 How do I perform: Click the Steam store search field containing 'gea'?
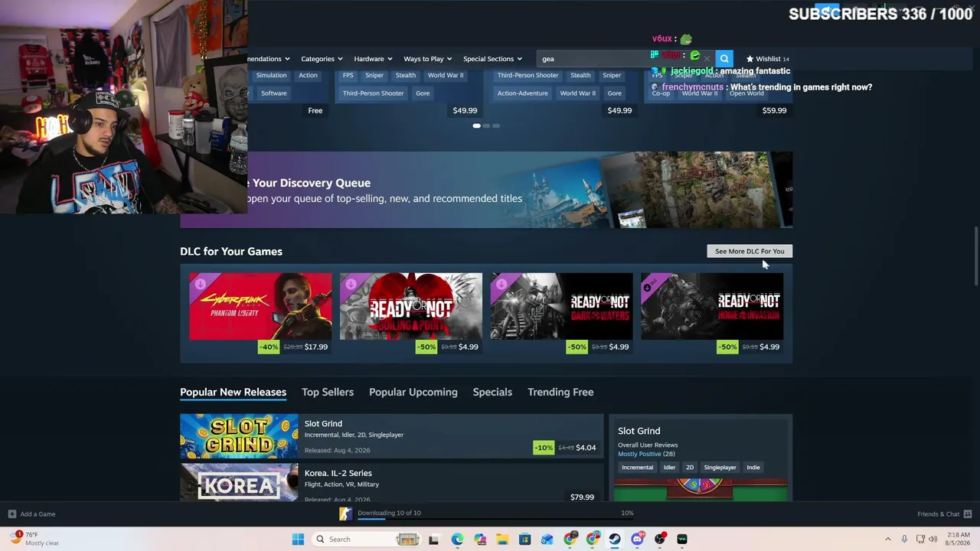(624, 59)
